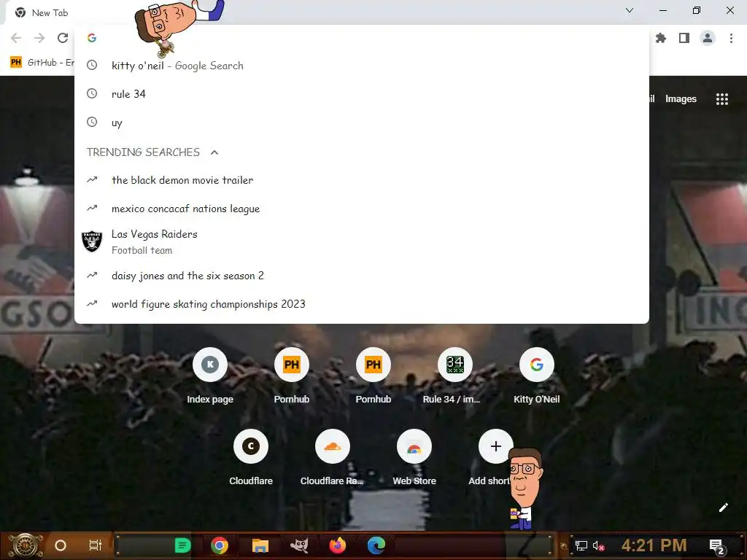Click the omnibox search field

[362, 38]
